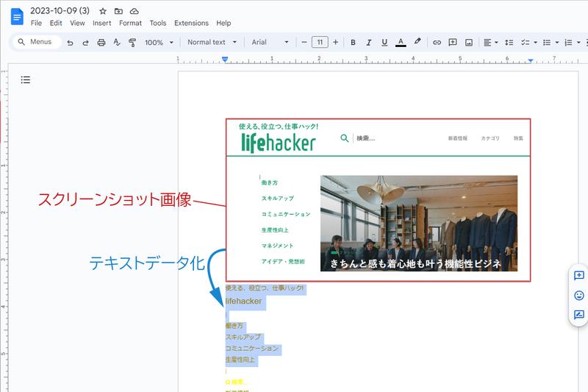Open the text color picker
The height and width of the screenshot is (392, 588).
tap(401, 43)
